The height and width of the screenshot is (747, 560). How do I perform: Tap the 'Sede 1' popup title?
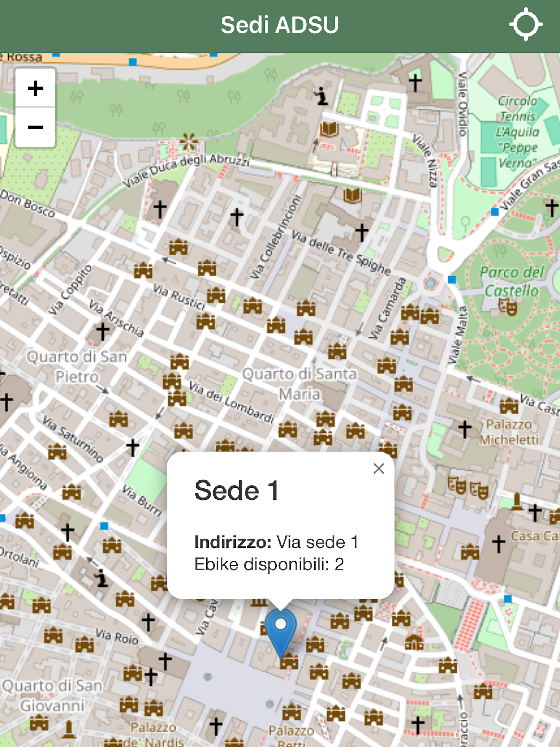pyautogui.click(x=237, y=490)
